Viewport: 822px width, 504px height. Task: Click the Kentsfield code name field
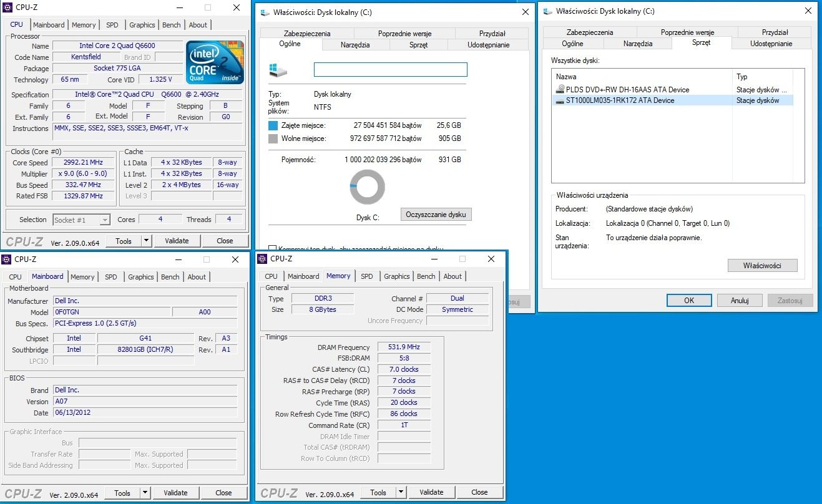tap(86, 57)
